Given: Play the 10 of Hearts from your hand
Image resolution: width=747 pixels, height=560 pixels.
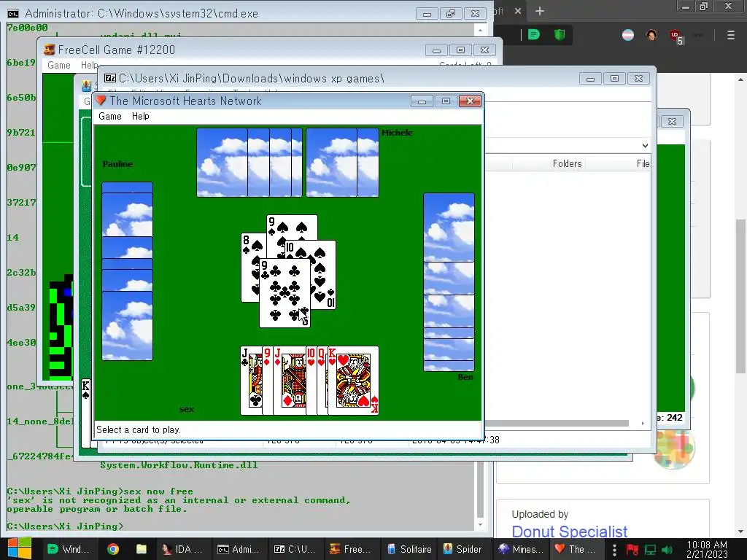Looking at the screenshot, I should [311, 381].
